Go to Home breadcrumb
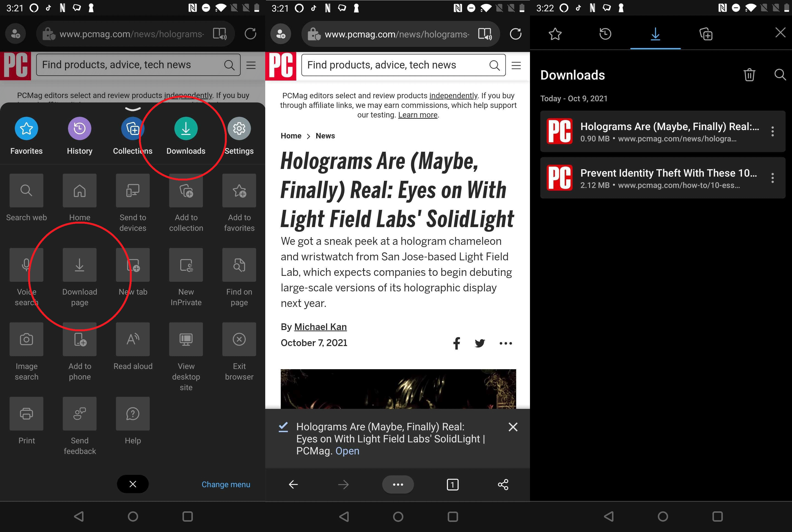Image resolution: width=792 pixels, height=532 pixels. (x=291, y=136)
